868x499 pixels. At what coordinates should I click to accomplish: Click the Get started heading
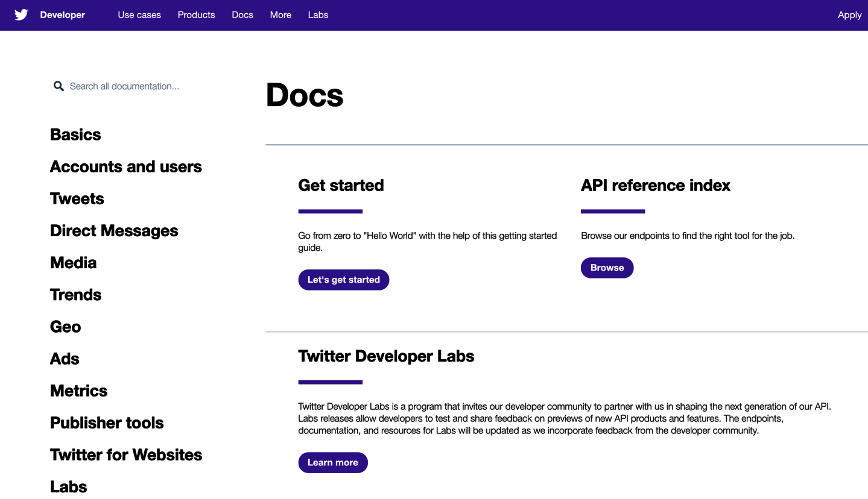click(341, 185)
